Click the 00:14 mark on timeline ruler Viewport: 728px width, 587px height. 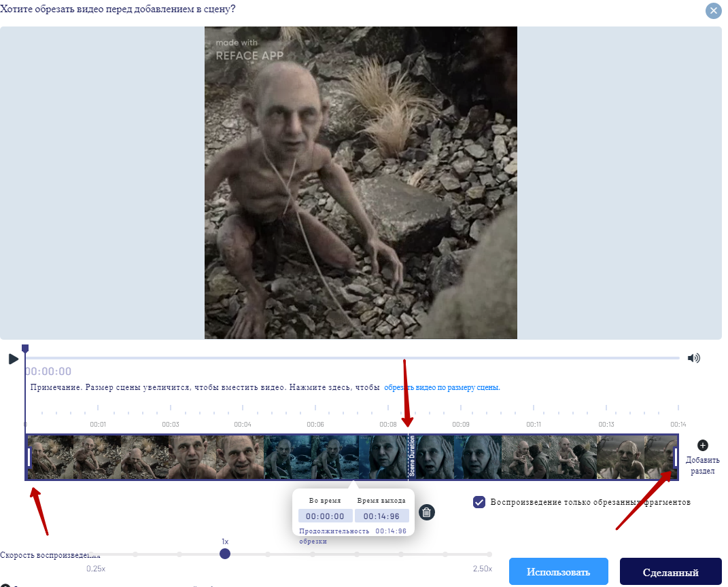(x=678, y=424)
